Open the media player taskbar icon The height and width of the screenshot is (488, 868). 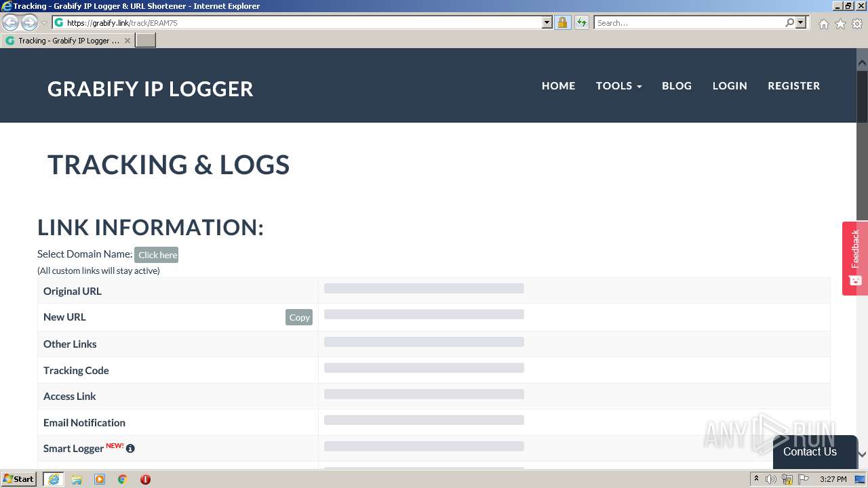point(100,479)
